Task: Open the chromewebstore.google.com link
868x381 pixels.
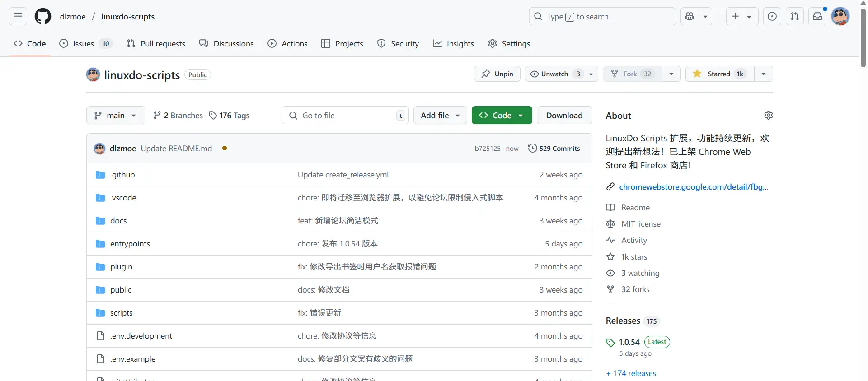Action: click(694, 187)
